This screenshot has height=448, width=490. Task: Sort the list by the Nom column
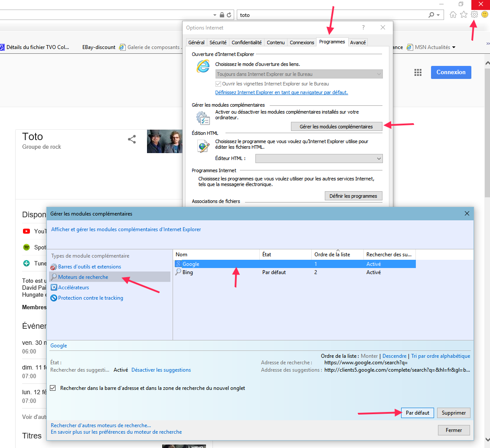pos(216,255)
